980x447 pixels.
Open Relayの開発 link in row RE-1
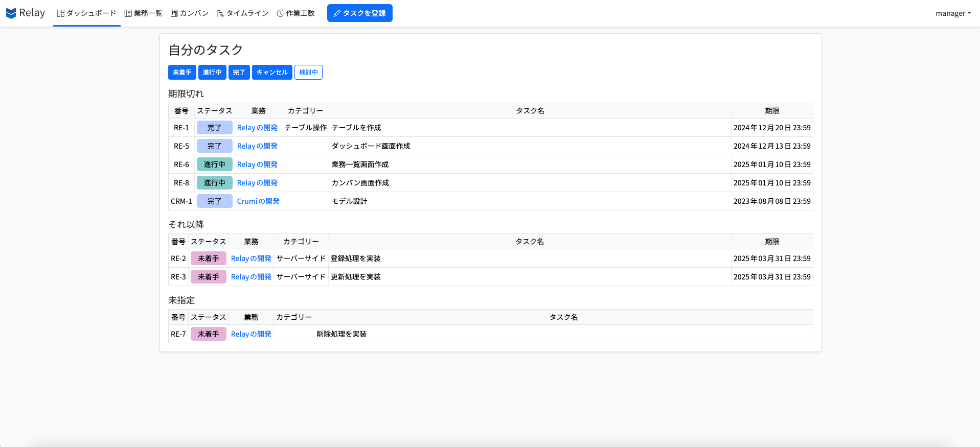click(x=257, y=128)
